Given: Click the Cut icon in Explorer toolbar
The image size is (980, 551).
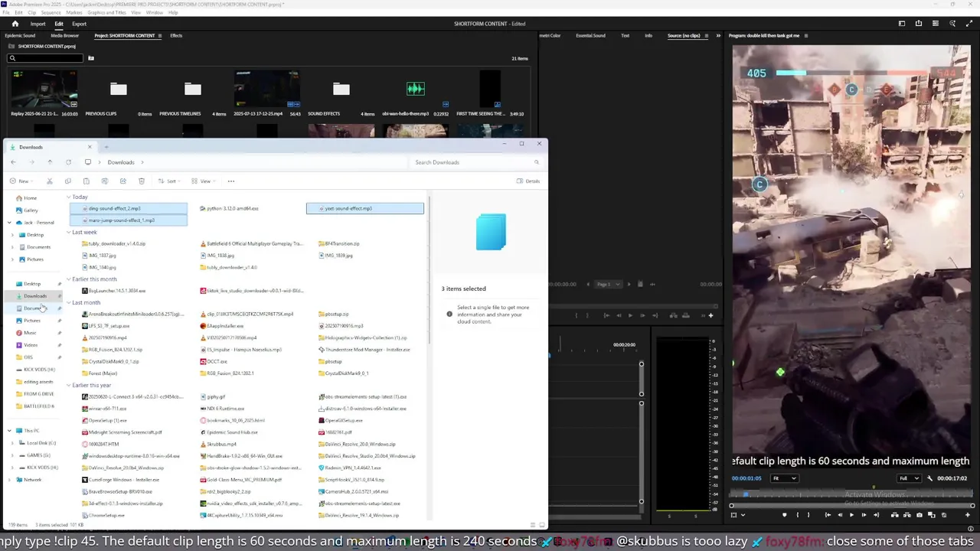Looking at the screenshot, I should 49,181.
